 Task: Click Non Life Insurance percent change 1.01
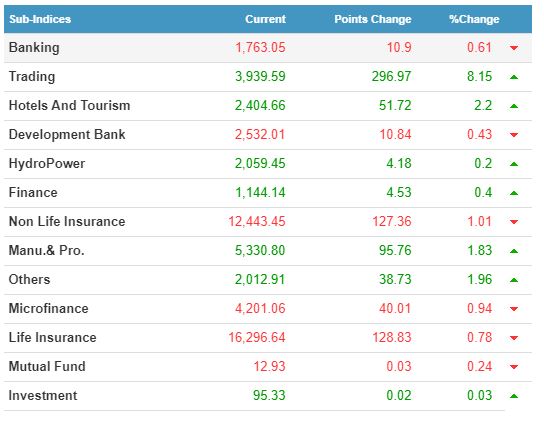(x=480, y=222)
